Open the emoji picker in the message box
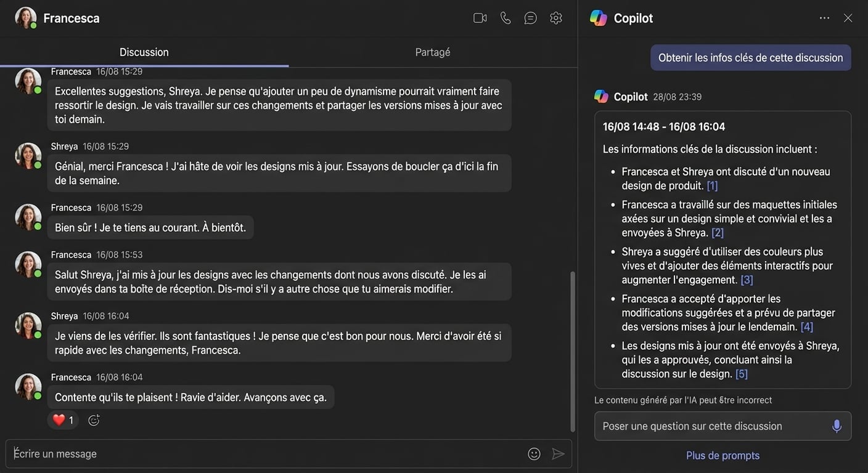The height and width of the screenshot is (473, 868). click(534, 453)
